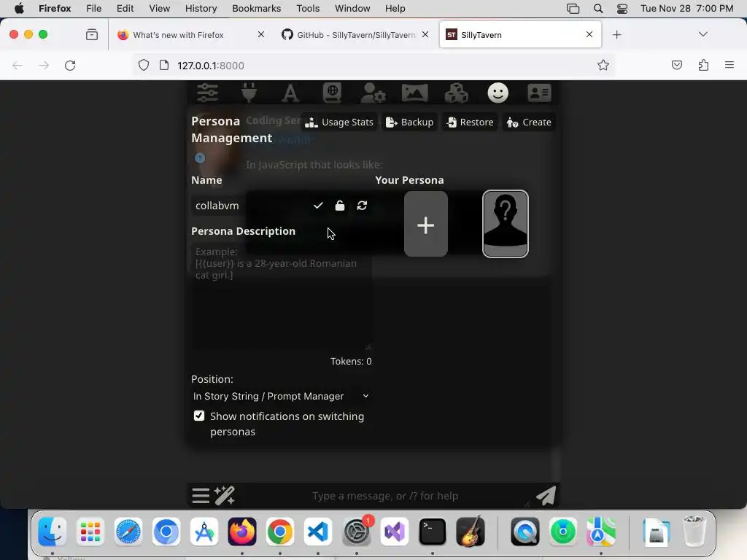Expand the persona Position dropdown

click(281, 396)
